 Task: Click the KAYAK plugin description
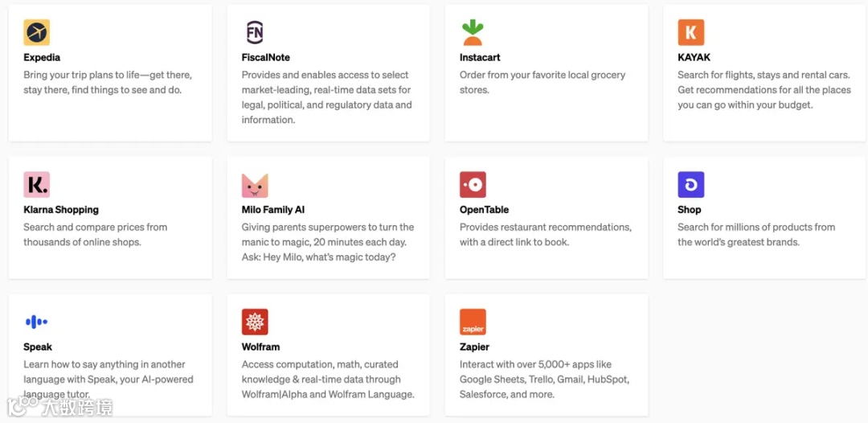point(764,90)
